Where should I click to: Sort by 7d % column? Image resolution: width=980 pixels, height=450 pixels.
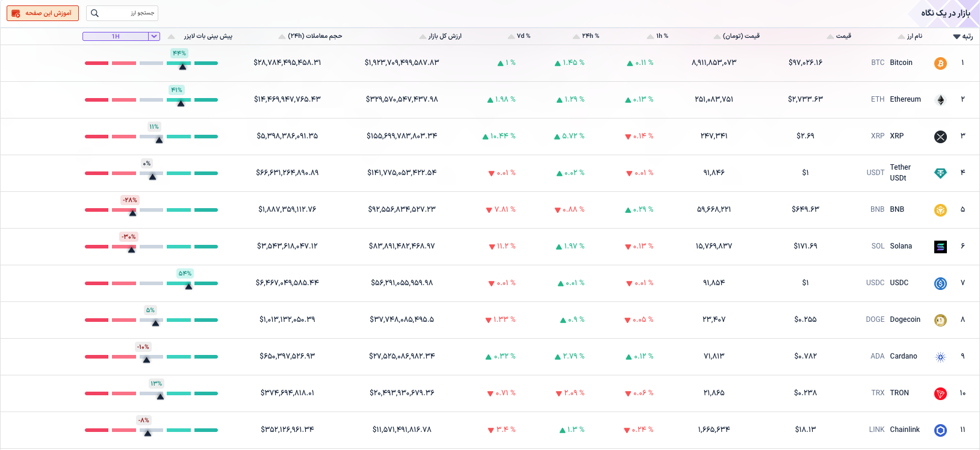[x=519, y=36]
